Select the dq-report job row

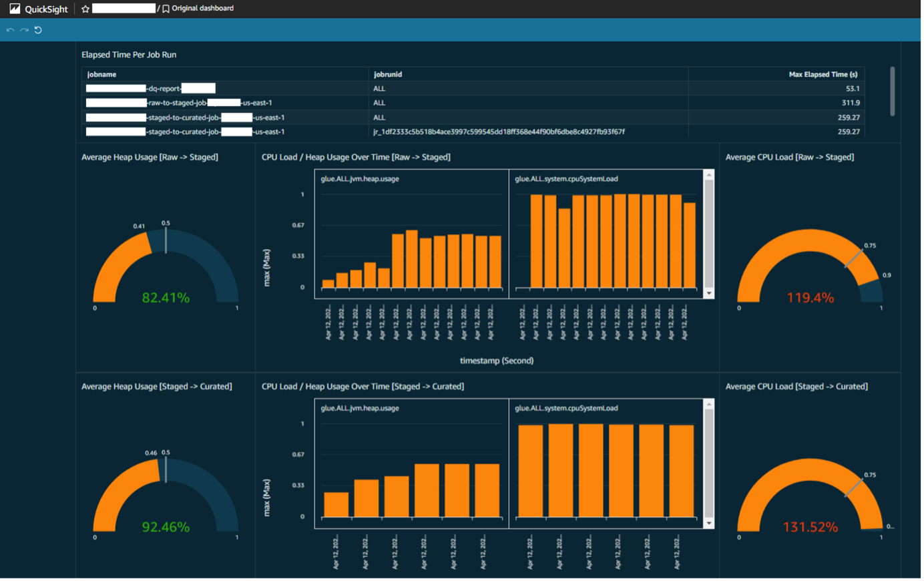point(164,88)
